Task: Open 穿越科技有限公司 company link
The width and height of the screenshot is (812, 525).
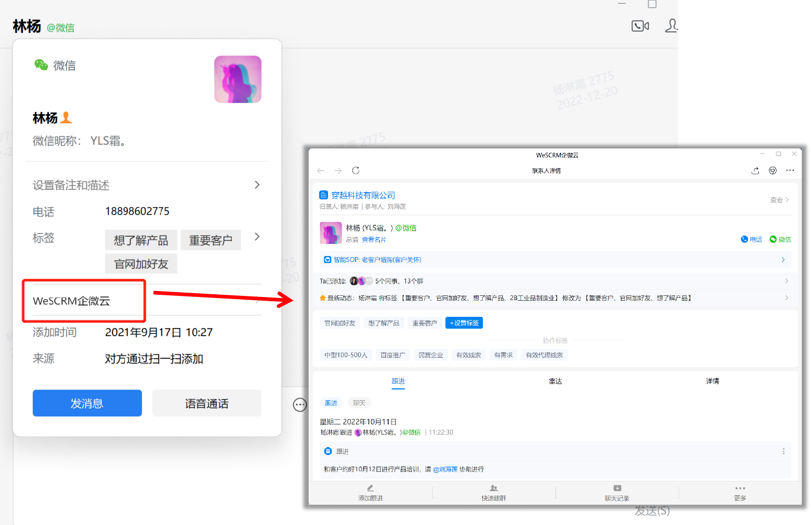Action: tap(363, 195)
